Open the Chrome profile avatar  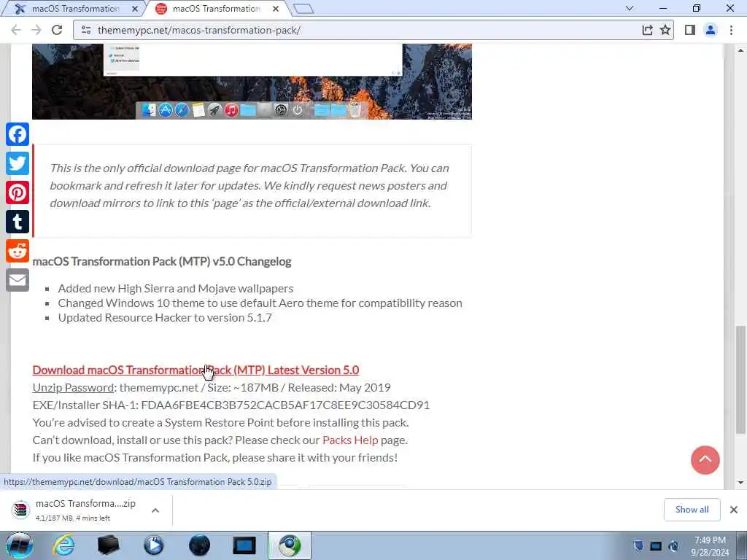[711, 30]
